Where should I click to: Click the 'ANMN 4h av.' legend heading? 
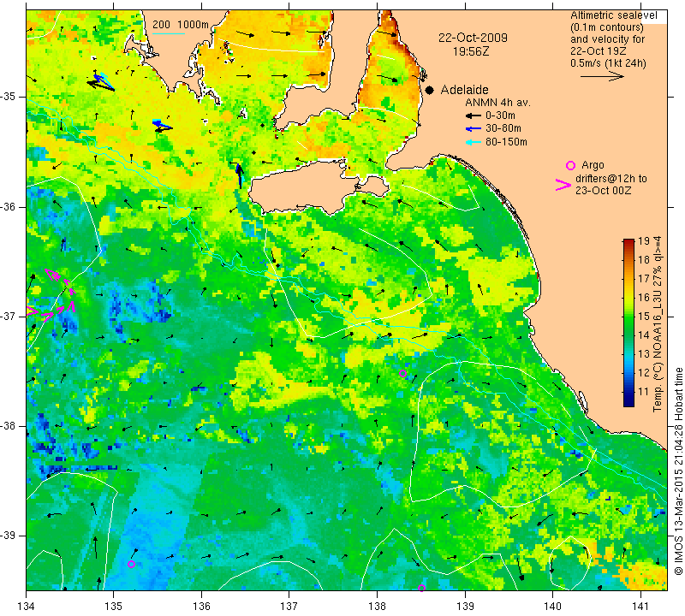click(x=497, y=103)
